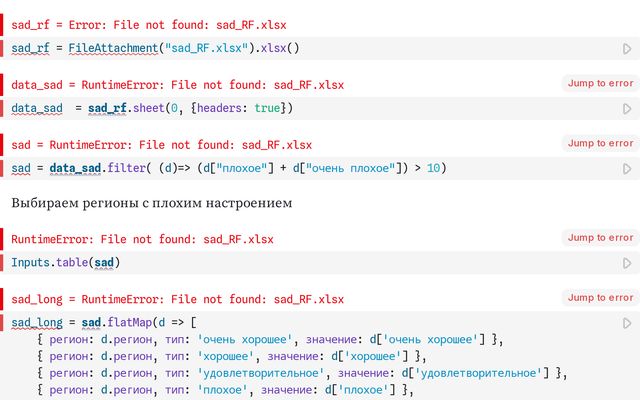The height and width of the screenshot is (400, 640).
Task: Run the Inputs.table(sad) cell
Action: 627,263
